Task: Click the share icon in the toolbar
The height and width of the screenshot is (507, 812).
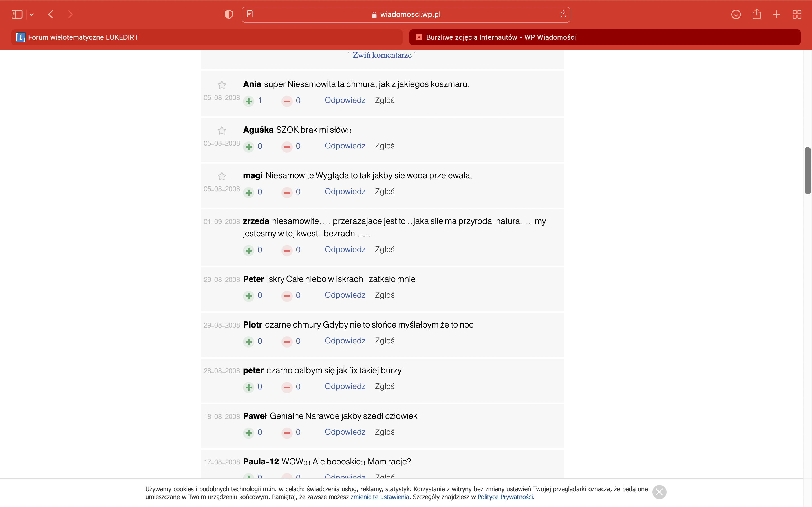Action: (x=756, y=14)
